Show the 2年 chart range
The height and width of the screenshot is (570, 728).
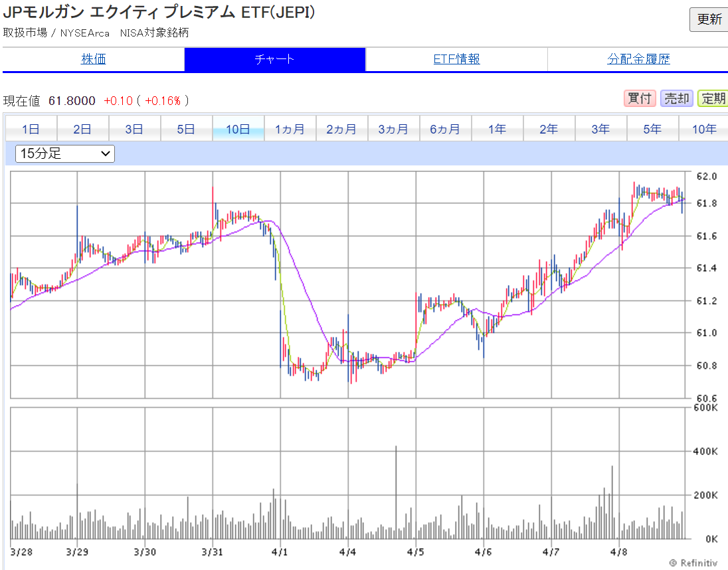[x=549, y=129]
